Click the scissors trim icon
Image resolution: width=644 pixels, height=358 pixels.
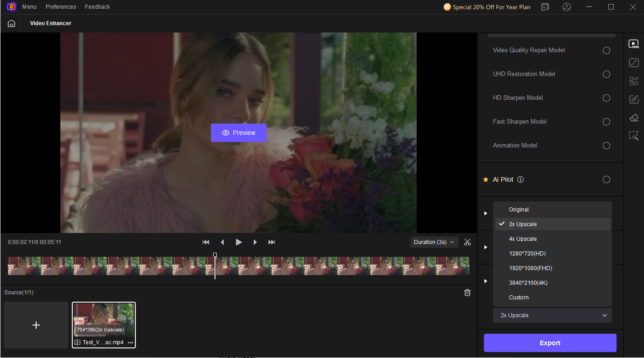[467, 242]
